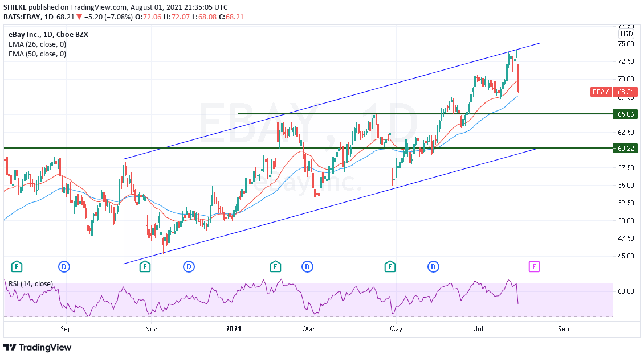This screenshot has height=358, width=644.
Task: Click the Mar label on time axis
Action: pos(309,329)
